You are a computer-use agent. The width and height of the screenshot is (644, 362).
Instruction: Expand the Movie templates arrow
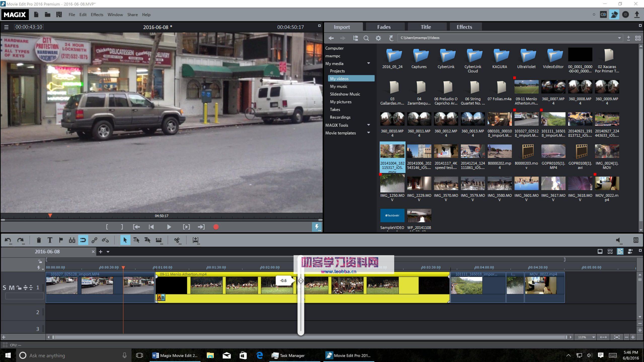point(369,133)
